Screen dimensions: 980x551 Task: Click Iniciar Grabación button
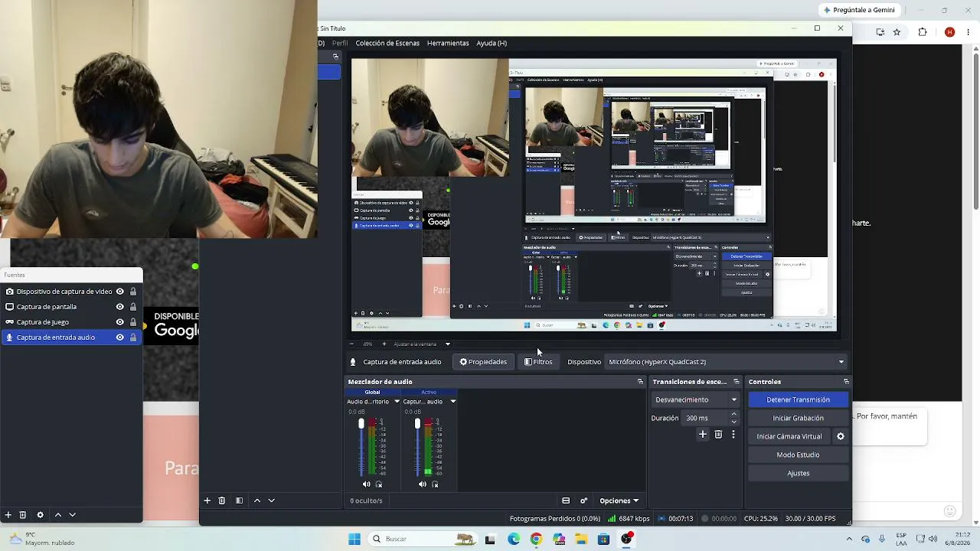798,418
